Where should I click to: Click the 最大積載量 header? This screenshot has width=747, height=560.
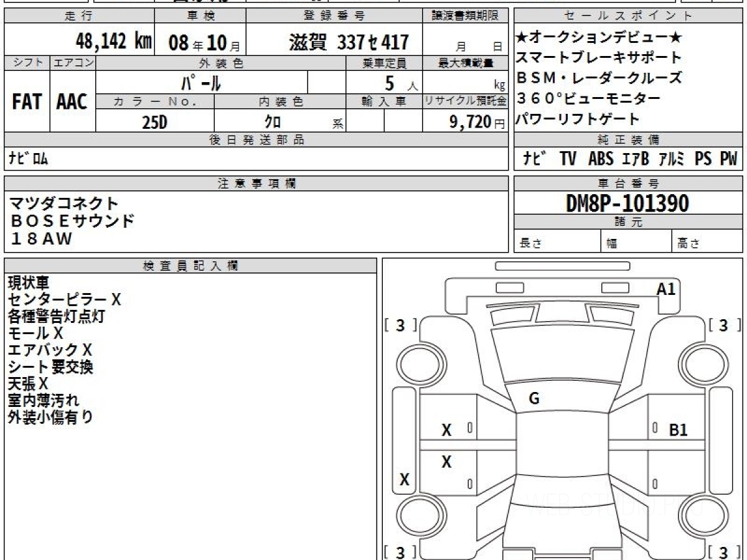466,63
